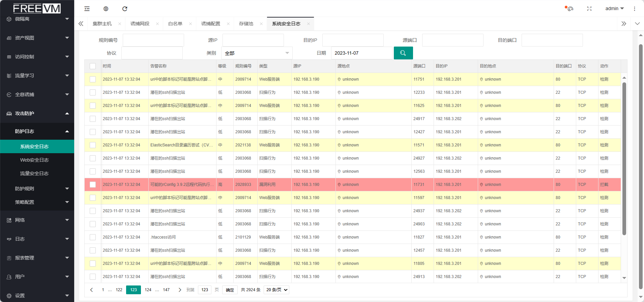Check the .htaccess访问 row checkbox
The width and height of the screenshot is (644, 302).
[x=93, y=237]
